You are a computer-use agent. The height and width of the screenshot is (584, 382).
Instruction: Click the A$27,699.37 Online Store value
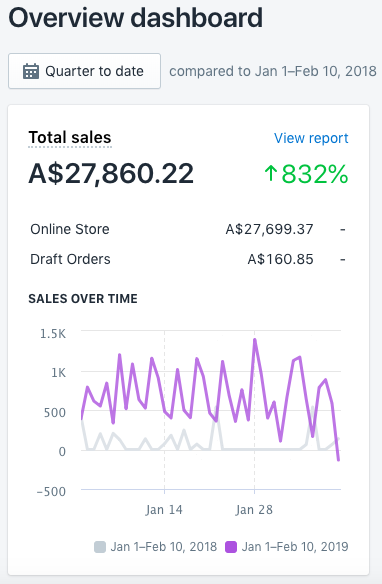pyautogui.click(x=270, y=229)
